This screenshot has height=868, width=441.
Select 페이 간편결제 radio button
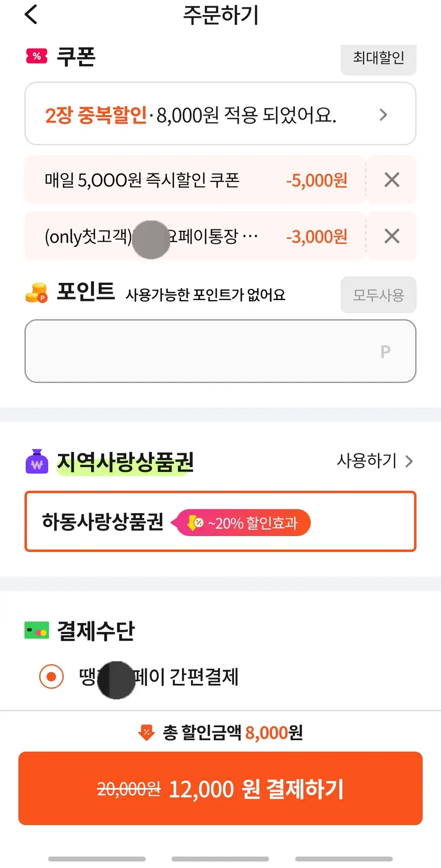pos(52,677)
